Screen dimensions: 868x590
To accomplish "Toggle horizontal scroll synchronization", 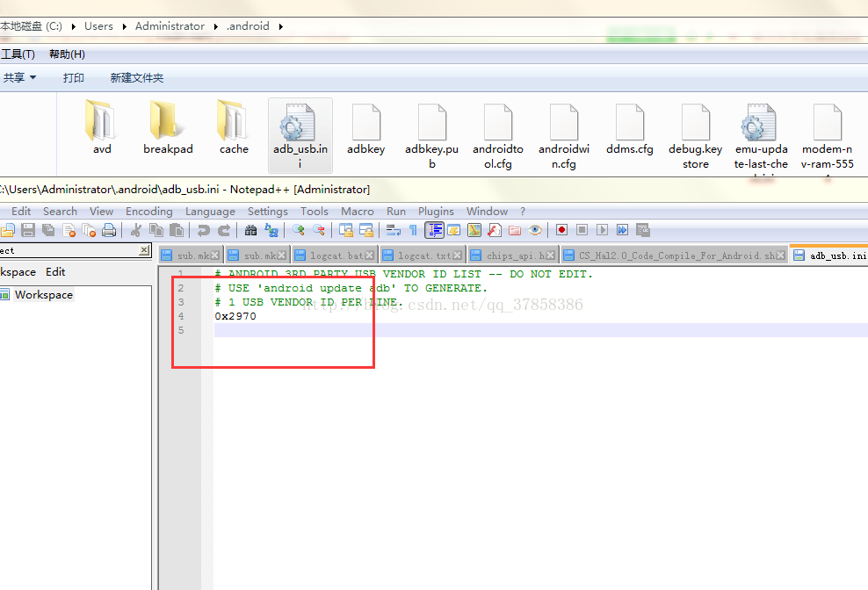I will (x=365, y=230).
